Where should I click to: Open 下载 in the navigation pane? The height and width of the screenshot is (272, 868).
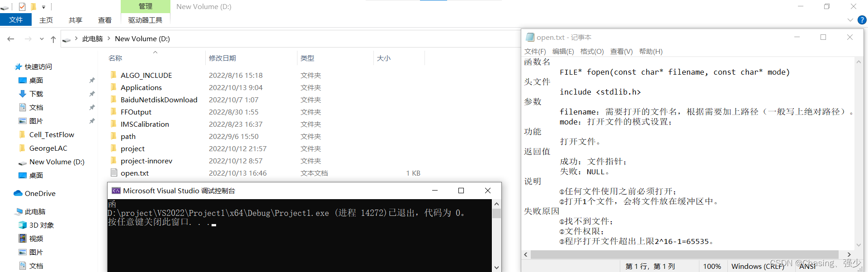36,94
